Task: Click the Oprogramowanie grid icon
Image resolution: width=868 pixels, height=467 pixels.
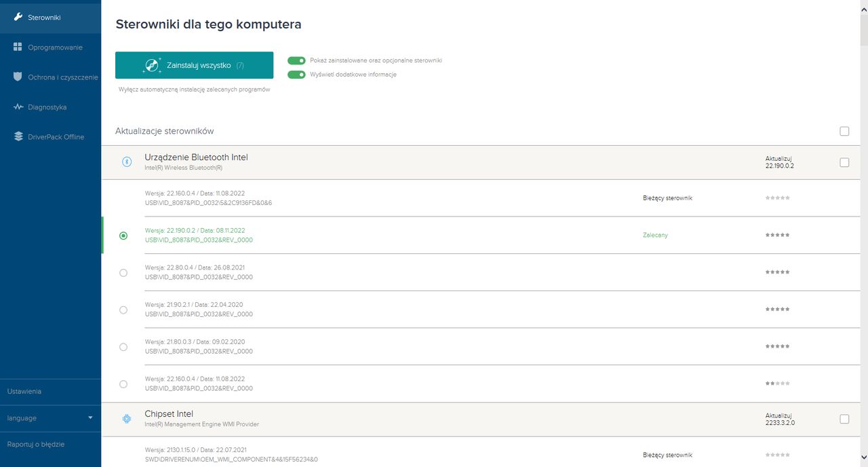Action: coord(18,47)
